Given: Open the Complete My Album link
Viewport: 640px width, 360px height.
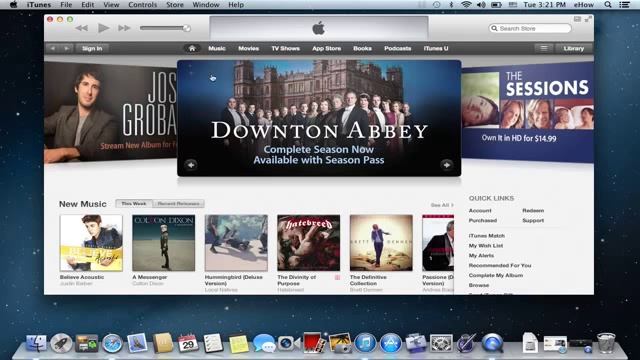Looking at the screenshot, I should click(496, 276).
